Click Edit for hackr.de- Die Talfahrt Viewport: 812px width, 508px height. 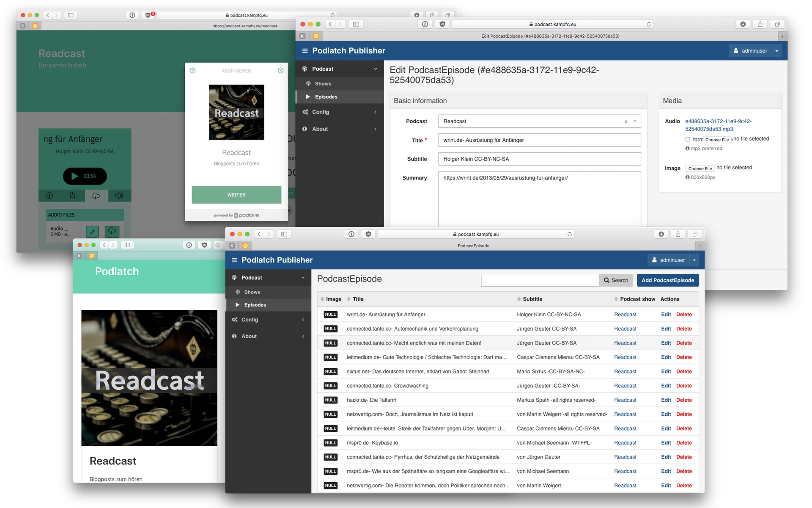click(666, 400)
